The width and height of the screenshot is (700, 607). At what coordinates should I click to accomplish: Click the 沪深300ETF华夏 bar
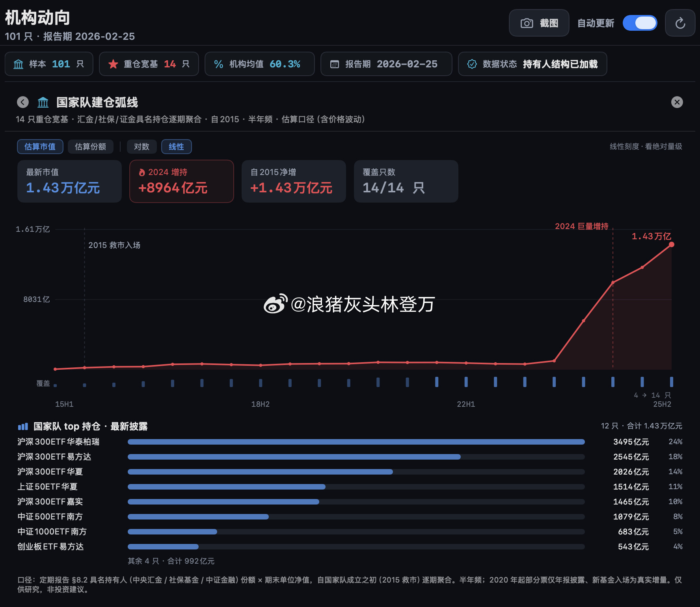[260, 472]
